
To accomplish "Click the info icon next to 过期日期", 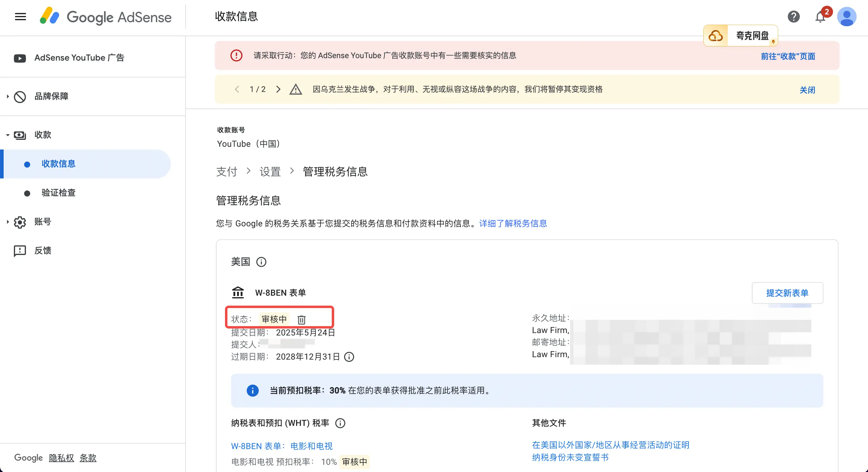I will (x=349, y=357).
